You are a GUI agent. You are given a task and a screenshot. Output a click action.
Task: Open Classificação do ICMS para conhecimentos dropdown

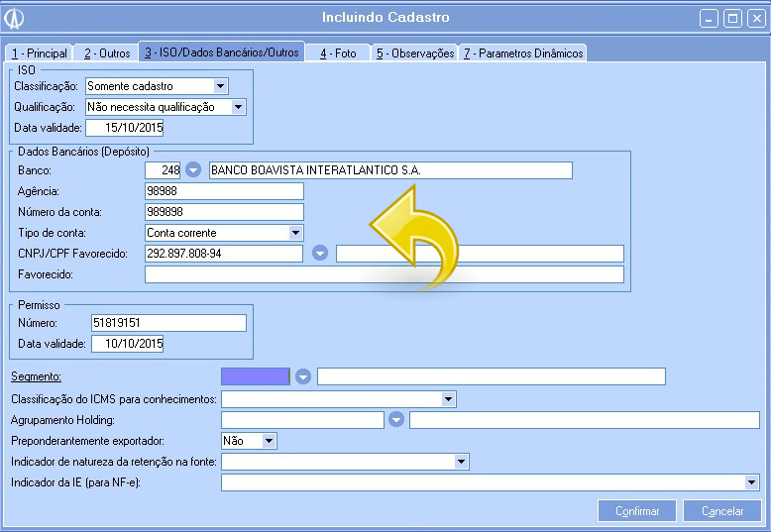pos(449,399)
